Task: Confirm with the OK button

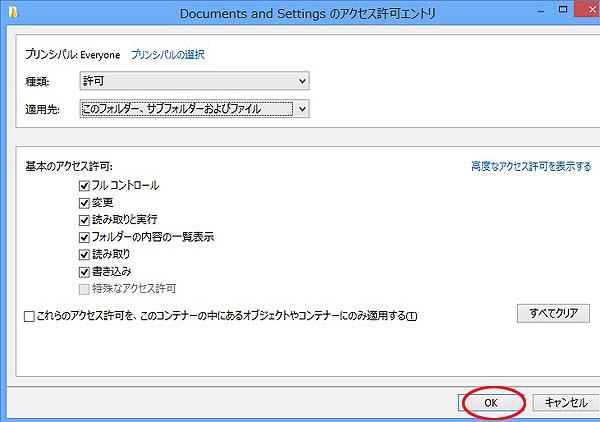Action: click(x=491, y=402)
